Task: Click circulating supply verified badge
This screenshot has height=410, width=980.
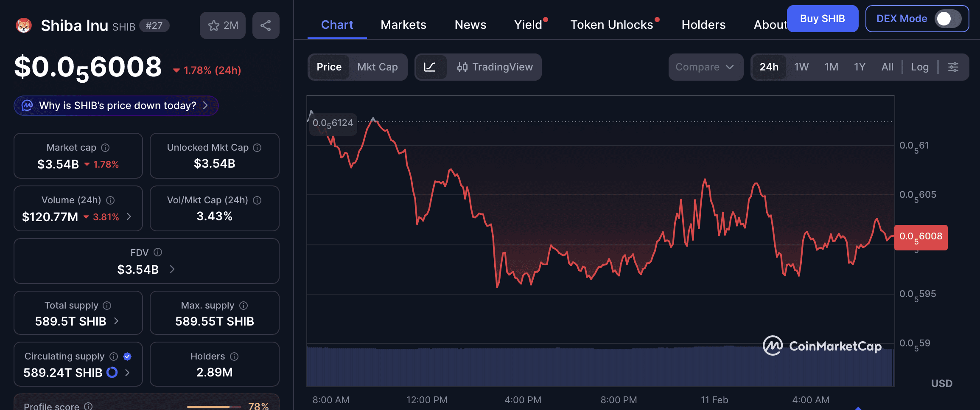Action: [x=127, y=357]
